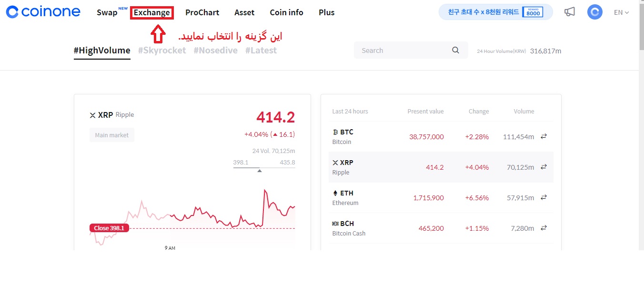Image resolution: width=644 pixels, height=297 pixels.
Task: Click the 465,200 BCH price
Action: coord(431,228)
